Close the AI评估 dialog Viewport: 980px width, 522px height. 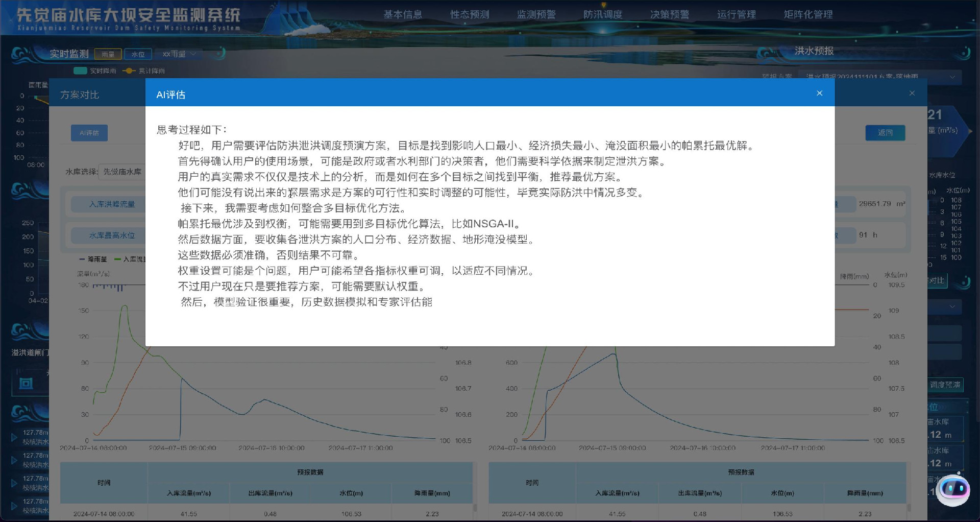[819, 93]
